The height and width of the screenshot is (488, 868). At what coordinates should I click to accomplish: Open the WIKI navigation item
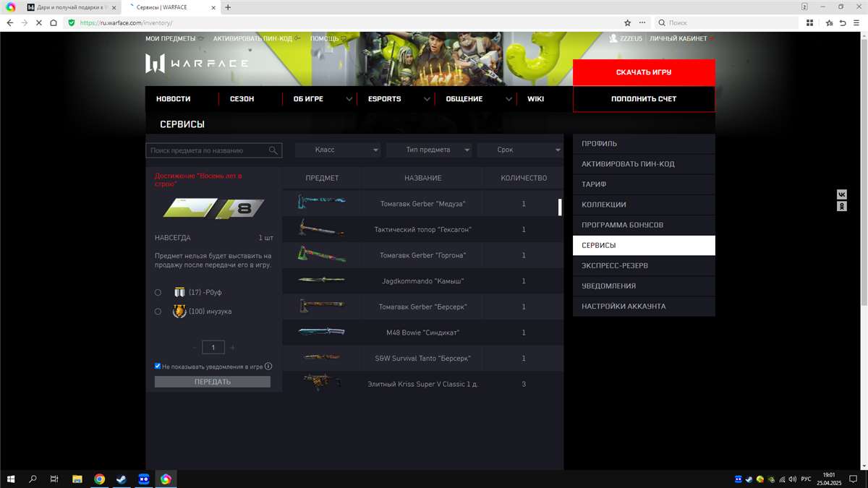coord(536,99)
